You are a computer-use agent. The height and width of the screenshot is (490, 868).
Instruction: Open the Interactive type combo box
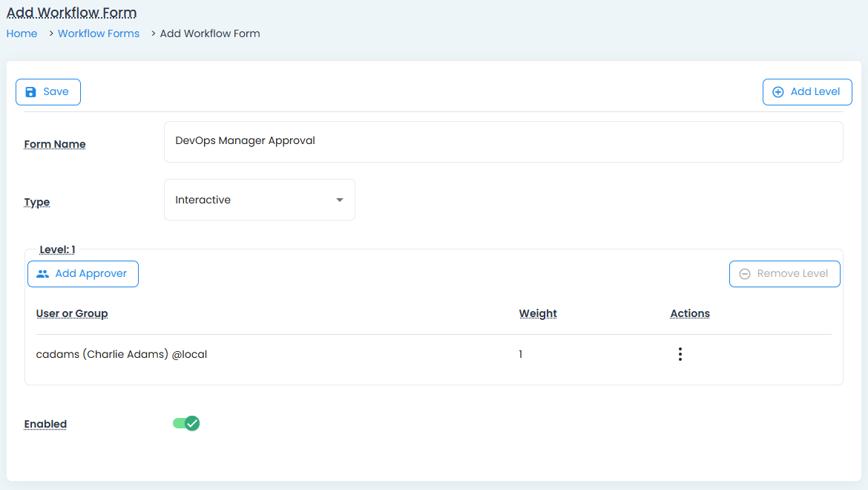pos(252,200)
